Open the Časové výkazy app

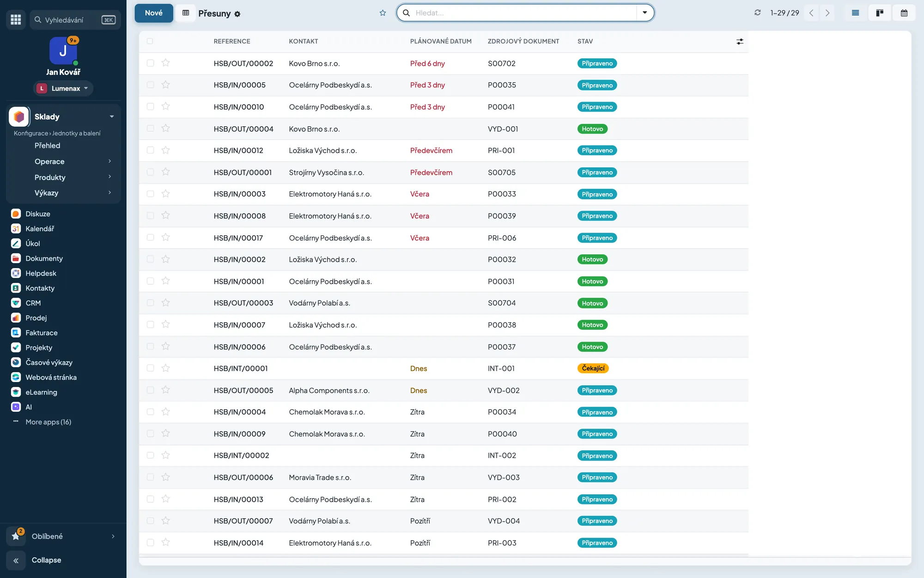49,362
